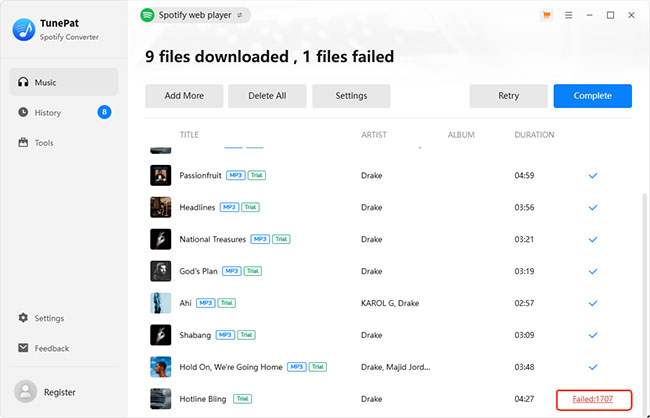Click the MP3 tag on Passionfruit

click(x=235, y=175)
